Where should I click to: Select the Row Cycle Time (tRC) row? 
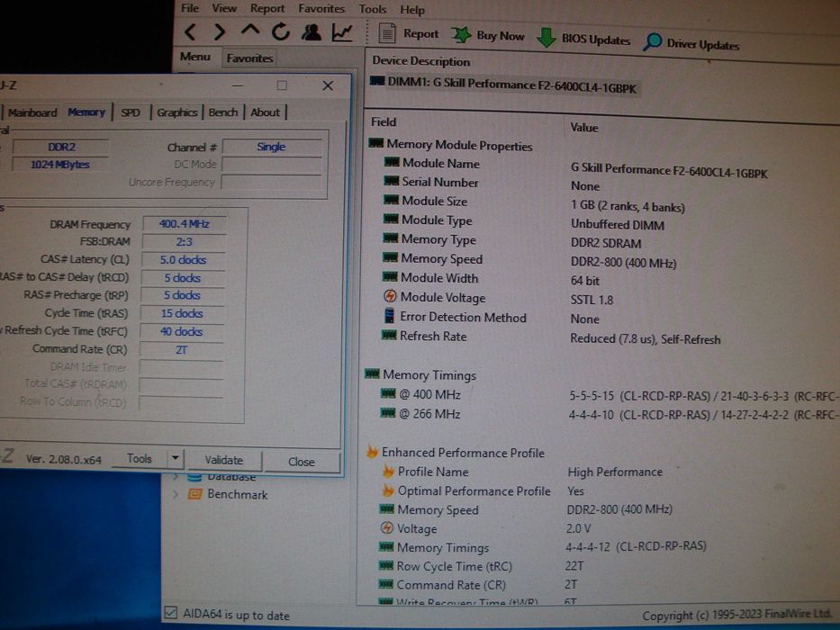coord(481,566)
